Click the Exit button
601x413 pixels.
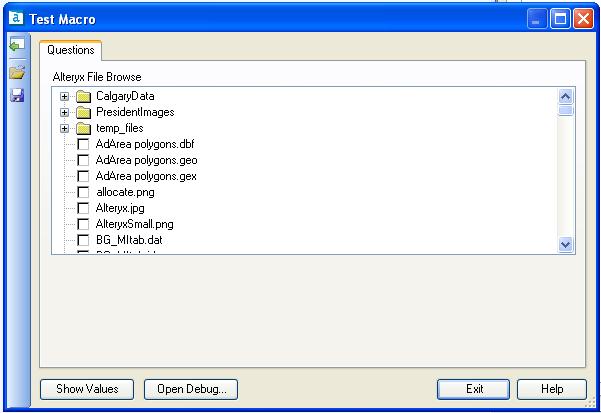coord(474,389)
